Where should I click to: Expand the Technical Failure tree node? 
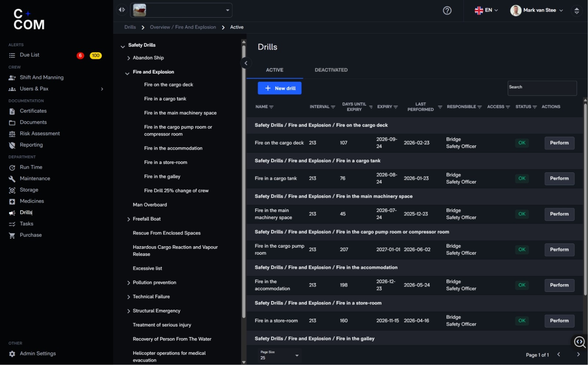click(x=129, y=297)
